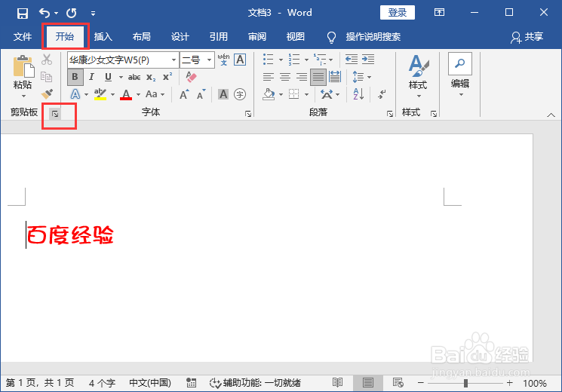Switch to the 设计 tab
This screenshot has height=392, width=562.
coord(180,36)
